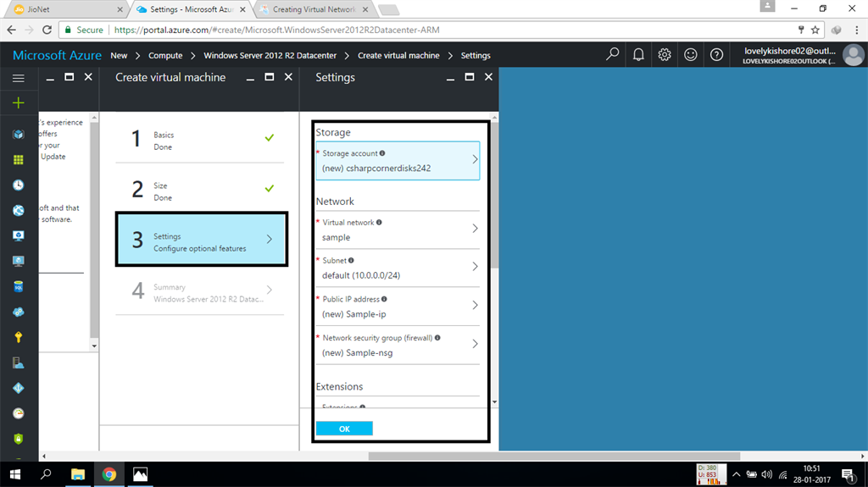The height and width of the screenshot is (487, 868).
Task: Open App Services globe icon in sidebar
Action: (x=19, y=210)
